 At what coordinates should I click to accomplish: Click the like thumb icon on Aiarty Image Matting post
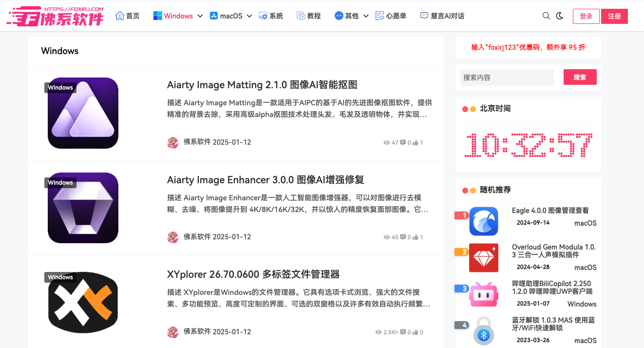point(416,143)
